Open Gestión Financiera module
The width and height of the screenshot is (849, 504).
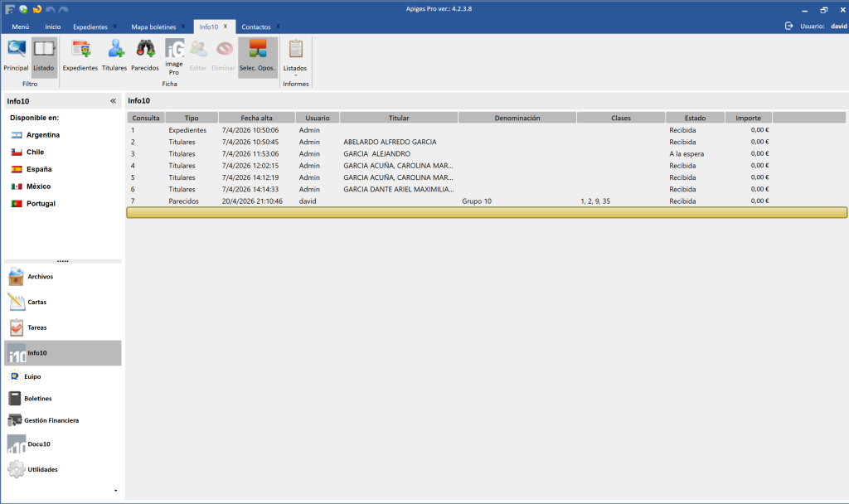coord(52,420)
